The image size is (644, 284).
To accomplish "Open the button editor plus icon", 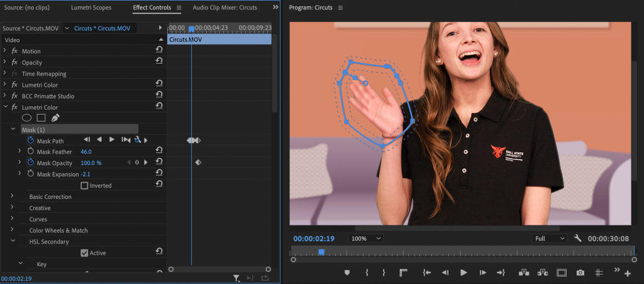I will pyautogui.click(x=627, y=273).
